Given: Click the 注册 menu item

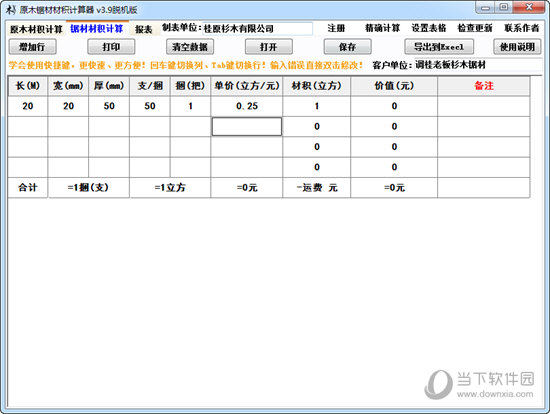Looking at the screenshot, I should 336,28.
